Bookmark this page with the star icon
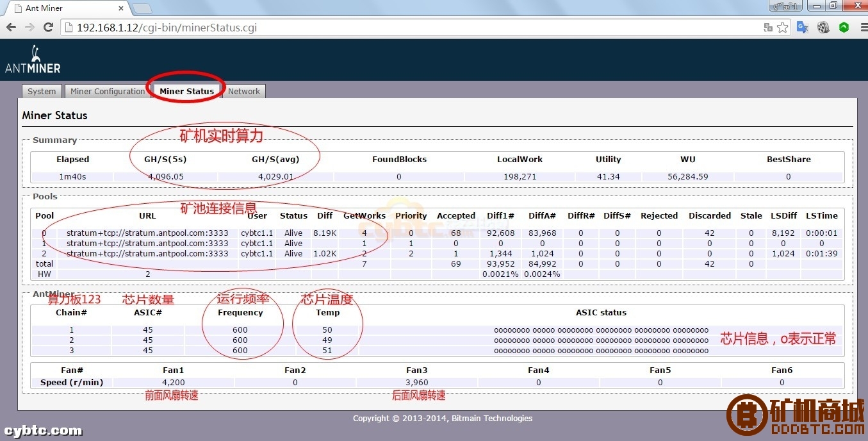868x441 pixels. tap(782, 28)
